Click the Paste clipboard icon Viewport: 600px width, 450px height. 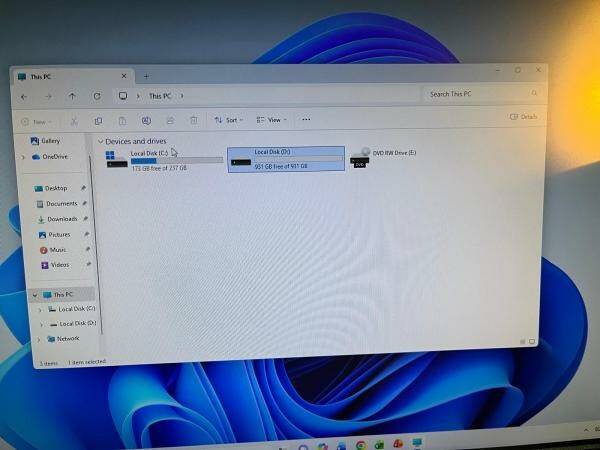coord(122,121)
